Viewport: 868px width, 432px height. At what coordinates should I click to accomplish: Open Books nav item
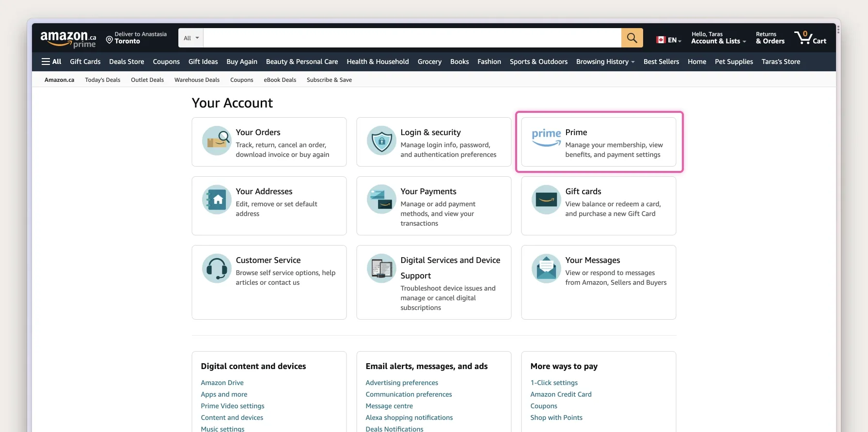[459, 62]
